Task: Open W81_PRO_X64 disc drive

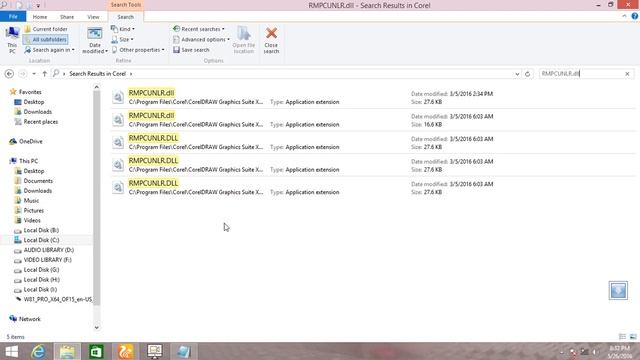Action: [57, 299]
